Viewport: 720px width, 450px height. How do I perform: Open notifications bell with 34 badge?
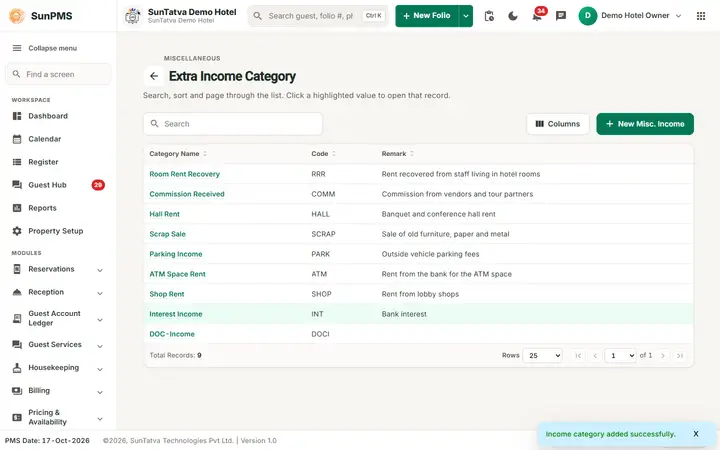(x=537, y=15)
